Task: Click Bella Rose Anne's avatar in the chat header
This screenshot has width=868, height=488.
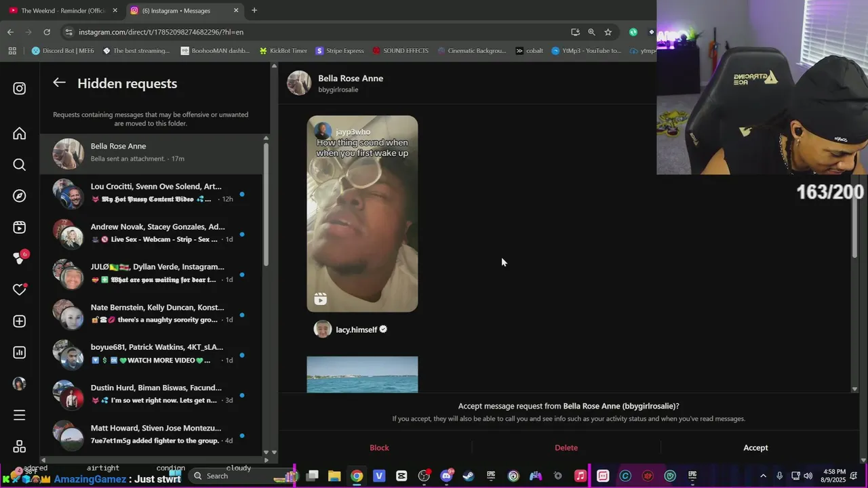Action: click(299, 83)
